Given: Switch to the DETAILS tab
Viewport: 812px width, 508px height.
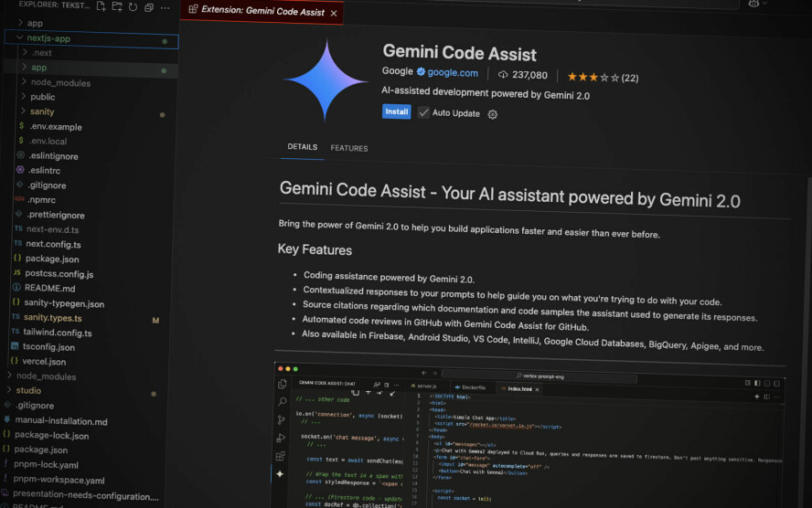Looking at the screenshot, I should point(303,147).
